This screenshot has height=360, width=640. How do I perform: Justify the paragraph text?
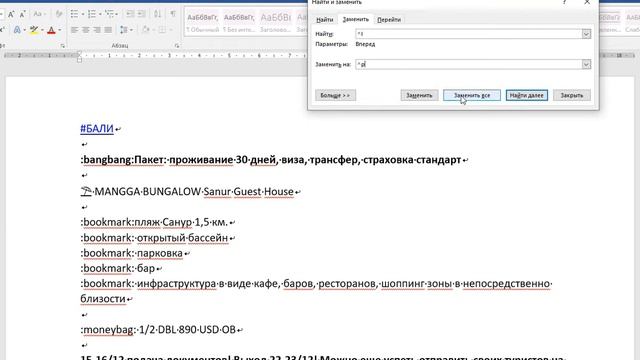[108, 30]
